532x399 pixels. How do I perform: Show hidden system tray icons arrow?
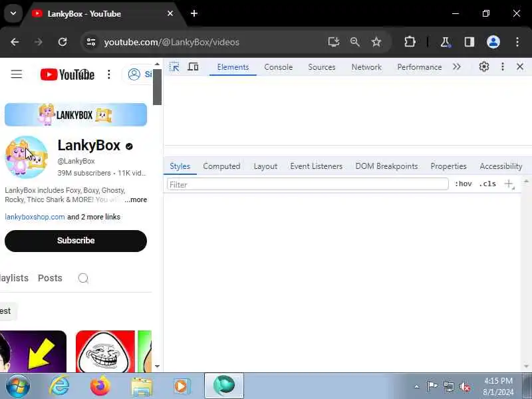[417, 386]
